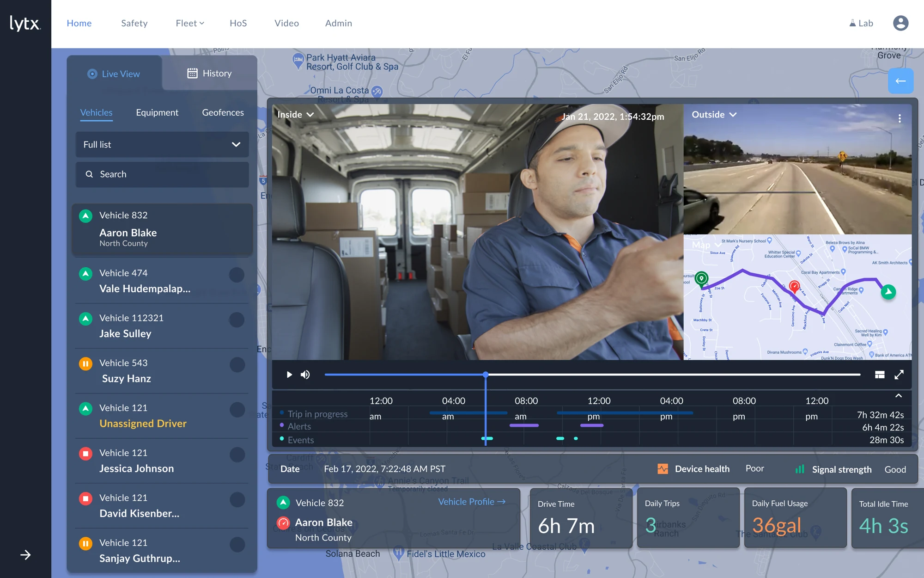Screen dimensions: 924x578
Task: Expand the sidebar with the arrow icon
Action: [x=25, y=555]
